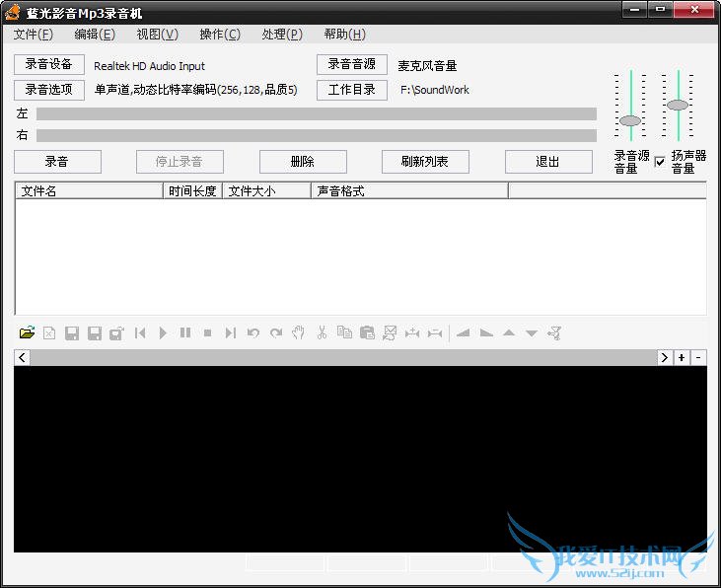Open the 操作(C) menu
Image resolution: width=721 pixels, height=588 pixels.
pyautogui.click(x=220, y=35)
